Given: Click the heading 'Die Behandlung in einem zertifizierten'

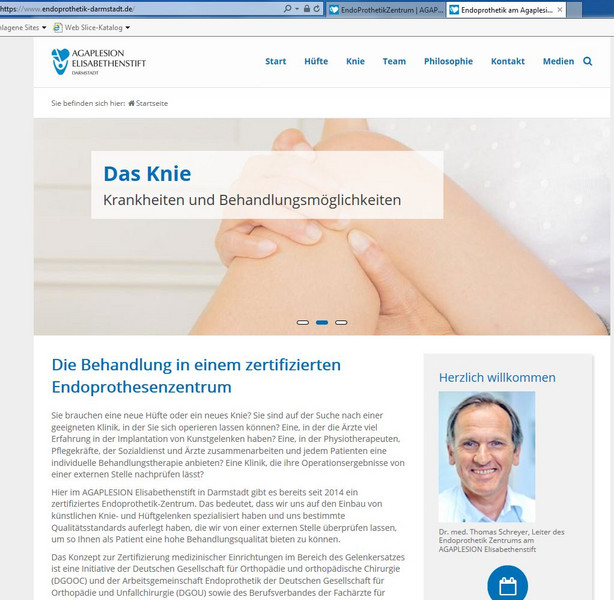Looking at the screenshot, I should (196, 365).
